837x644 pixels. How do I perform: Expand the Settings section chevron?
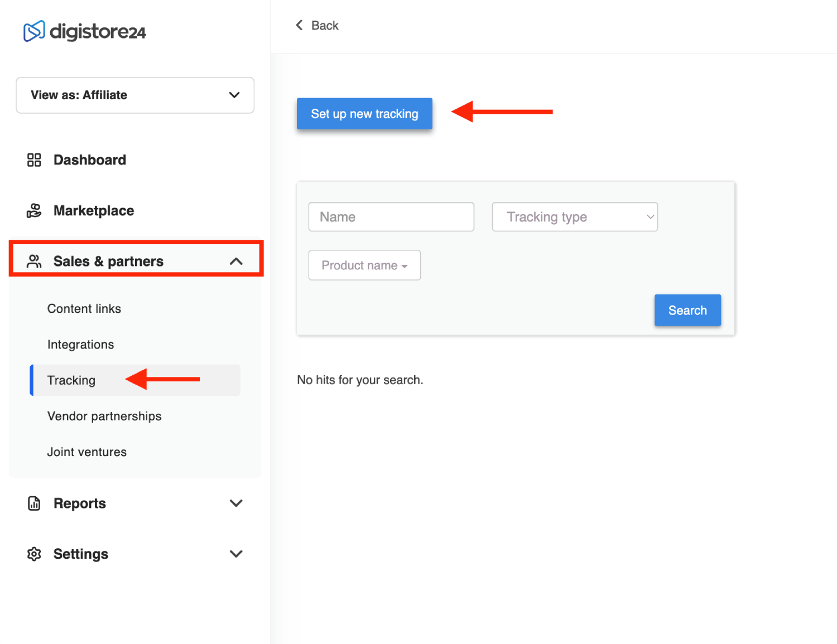point(236,554)
